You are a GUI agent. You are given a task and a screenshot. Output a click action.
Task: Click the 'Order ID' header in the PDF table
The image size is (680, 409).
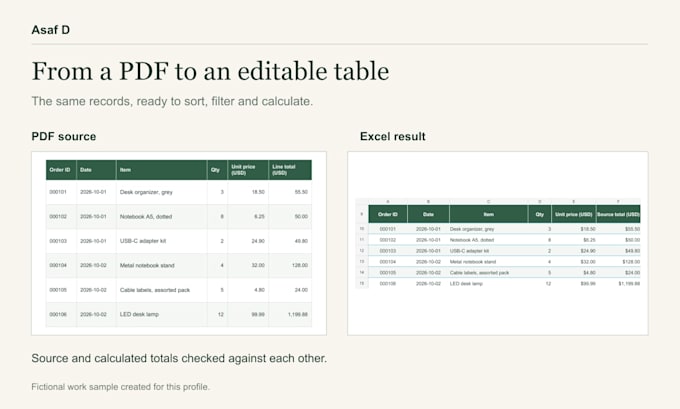pyautogui.click(x=60, y=170)
